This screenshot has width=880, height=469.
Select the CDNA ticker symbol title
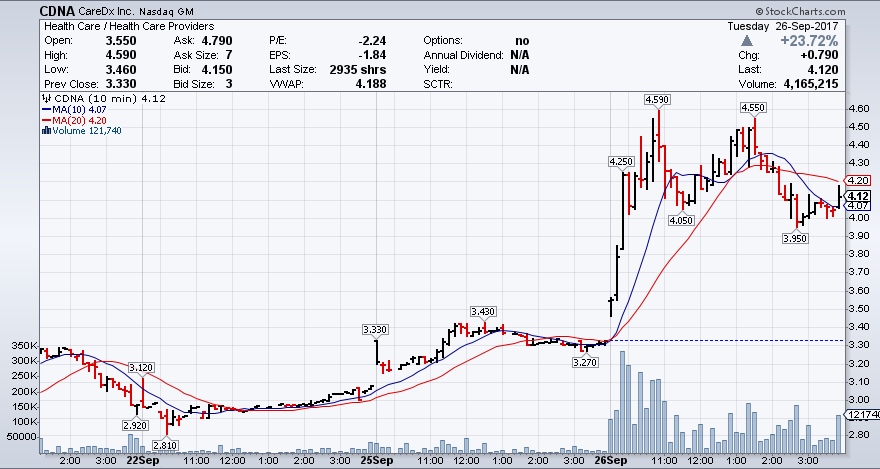tap(60, 9)
